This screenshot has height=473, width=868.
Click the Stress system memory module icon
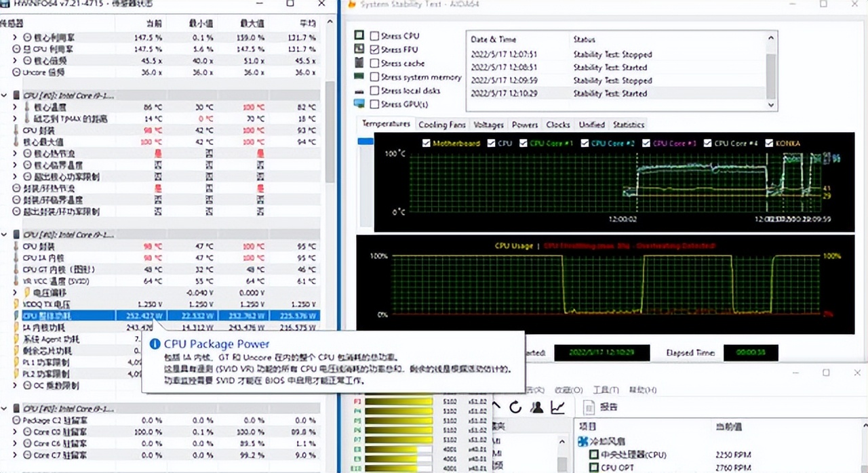coord(357,77)
